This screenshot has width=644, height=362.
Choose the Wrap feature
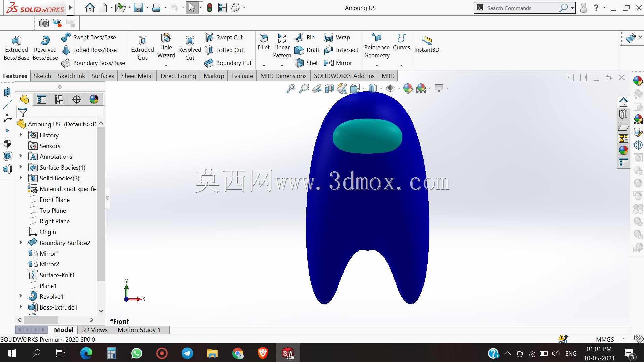click(337, 37)
